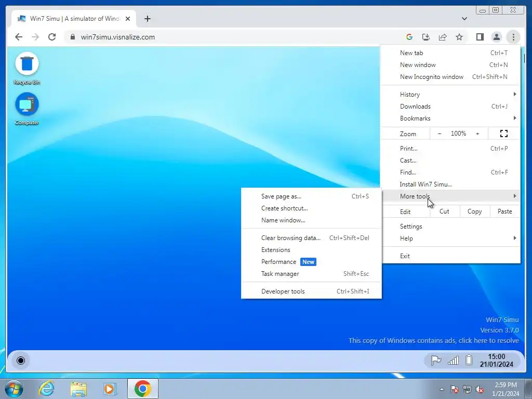Open the Recycle Bin desktop icon
The image size is (532, 399).
(x=27, y=68)
